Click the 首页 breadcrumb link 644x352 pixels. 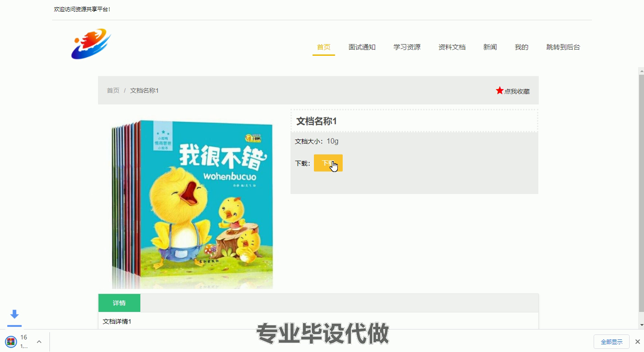113,90
